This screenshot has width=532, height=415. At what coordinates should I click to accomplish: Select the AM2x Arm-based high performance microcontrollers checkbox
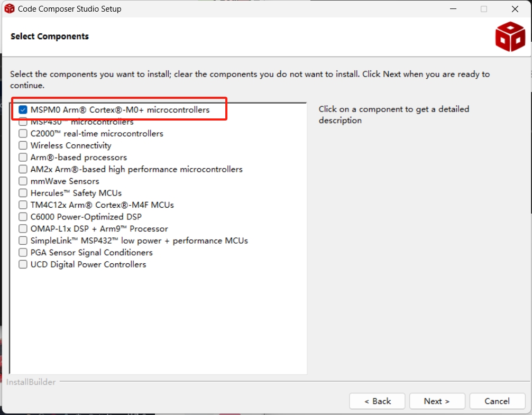click(x=23, y=169)
